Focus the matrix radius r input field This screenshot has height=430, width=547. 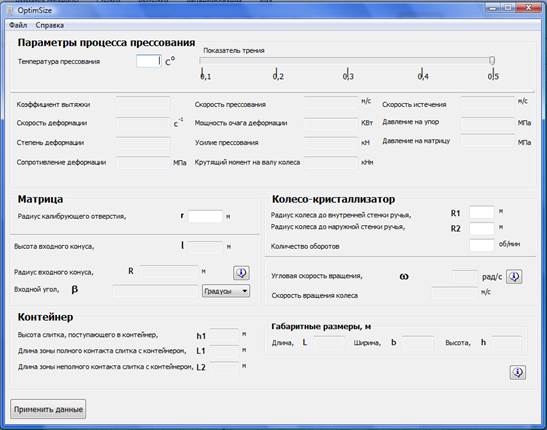point(205,216)
